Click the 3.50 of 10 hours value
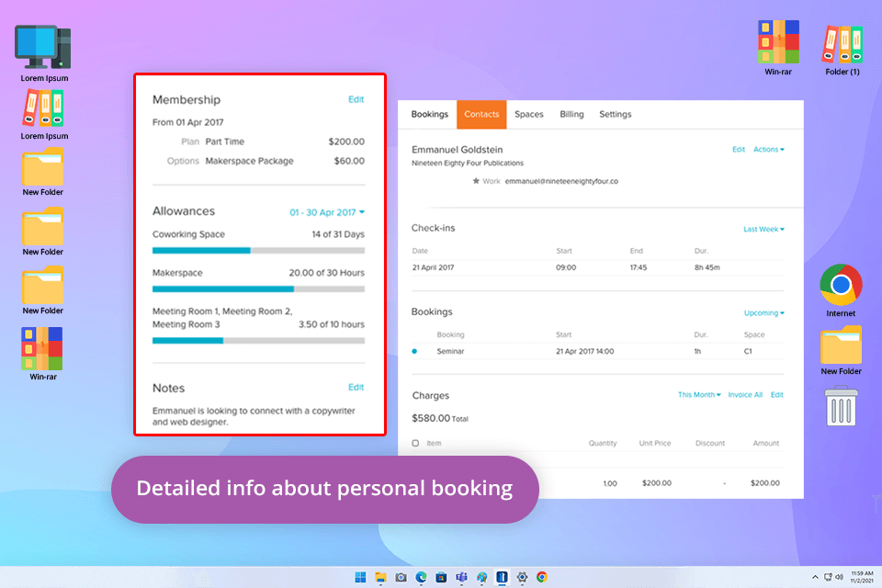Image resolution: width=882 pixels, height=588 pixels. coord(332,324)
